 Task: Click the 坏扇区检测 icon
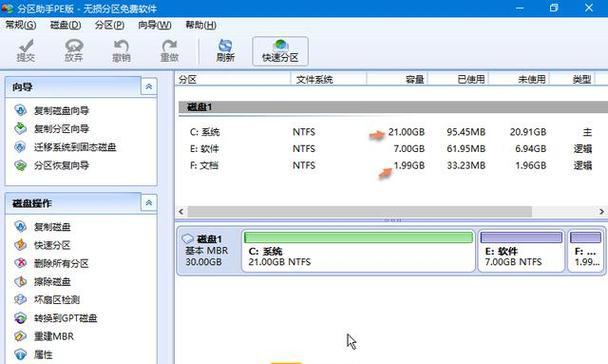20,299
